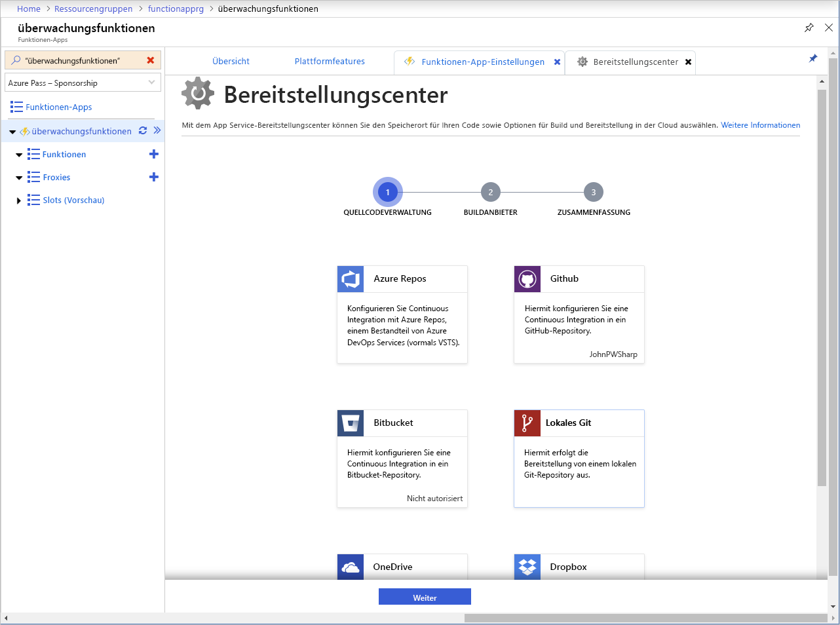Select the Azure Repos logo icon
The image size is (840, 625).
351,279
